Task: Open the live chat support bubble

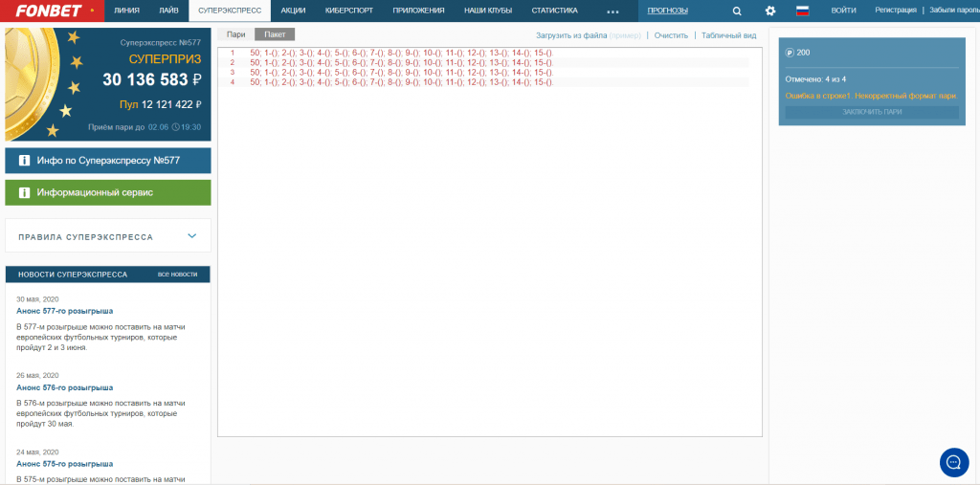Action: click(x=954, y=462)
